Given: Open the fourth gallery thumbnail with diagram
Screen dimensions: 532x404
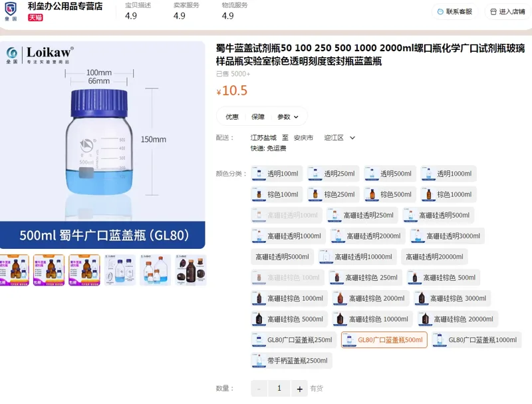Looking at the screenshot, I should pyautogui.click(x=120, y=270).
